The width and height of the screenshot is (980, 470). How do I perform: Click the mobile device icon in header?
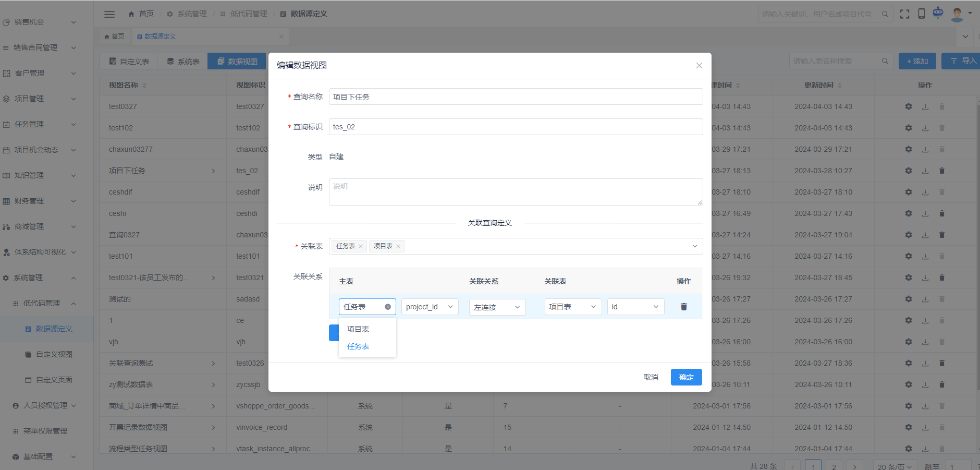click(921, 14)
